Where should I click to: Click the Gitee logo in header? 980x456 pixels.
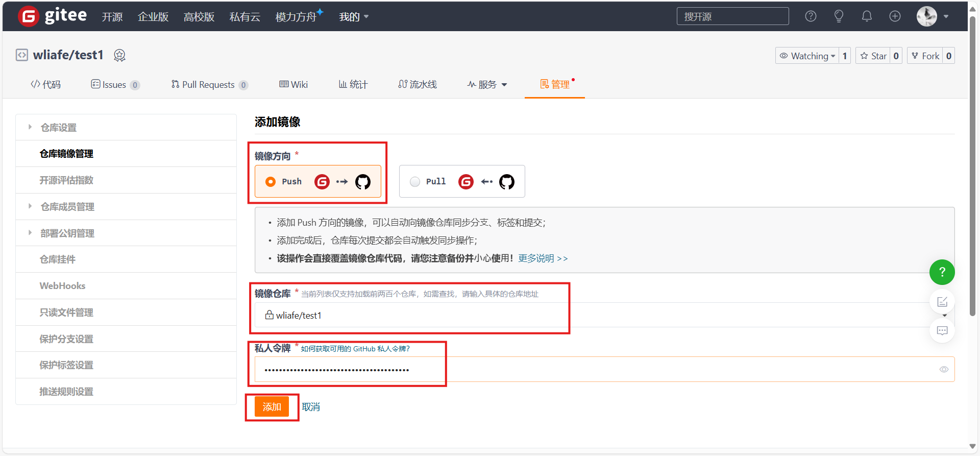tap(52, 16)
